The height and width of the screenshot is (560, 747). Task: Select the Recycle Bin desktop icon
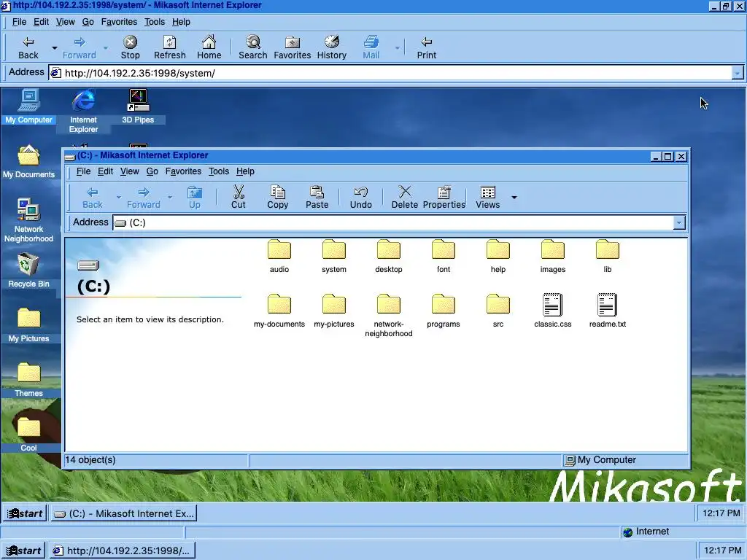click(x=28, y=271)
